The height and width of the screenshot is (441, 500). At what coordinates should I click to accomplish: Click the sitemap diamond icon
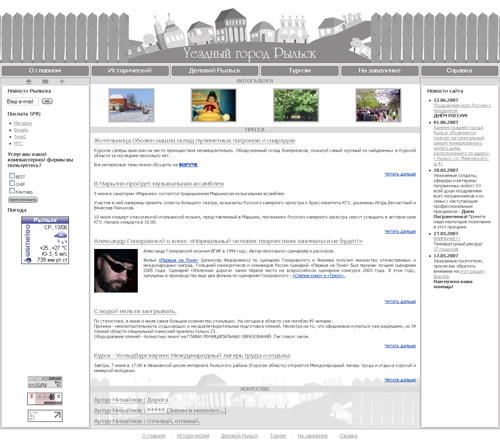pyautogui.click(x=62, y=81)
